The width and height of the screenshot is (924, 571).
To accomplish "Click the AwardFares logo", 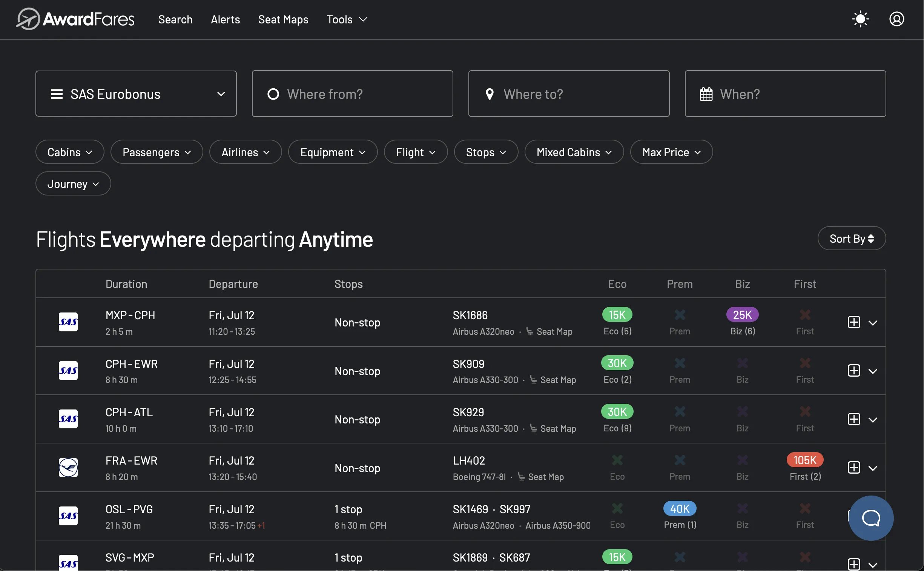I will pyautogui.click(x=75, y=19).
